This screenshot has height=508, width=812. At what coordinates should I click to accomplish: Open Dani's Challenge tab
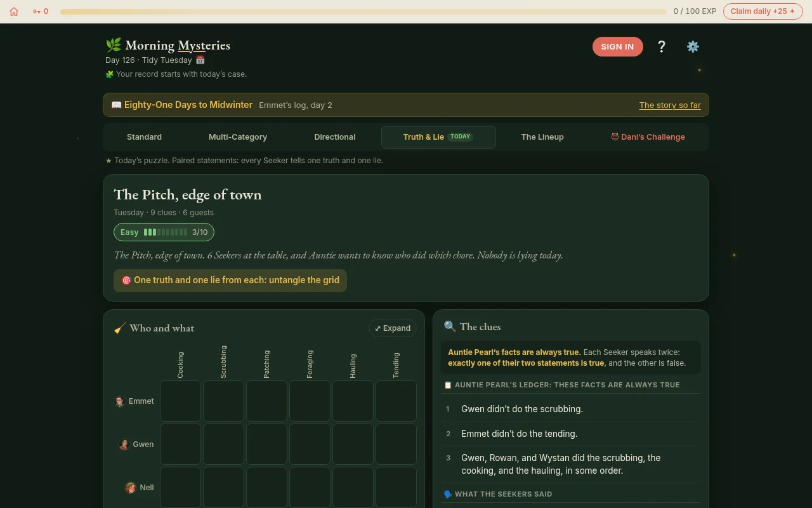[x=648, y=137]
